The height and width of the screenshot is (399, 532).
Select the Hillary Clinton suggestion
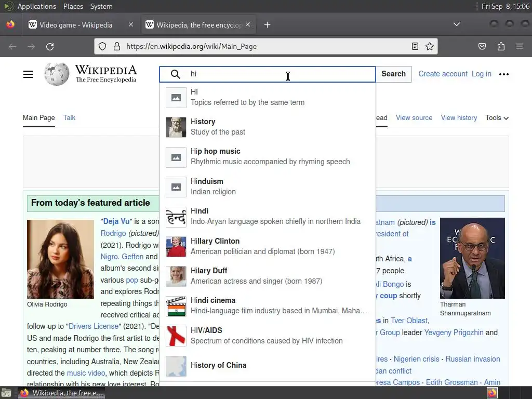pos(268,246)
